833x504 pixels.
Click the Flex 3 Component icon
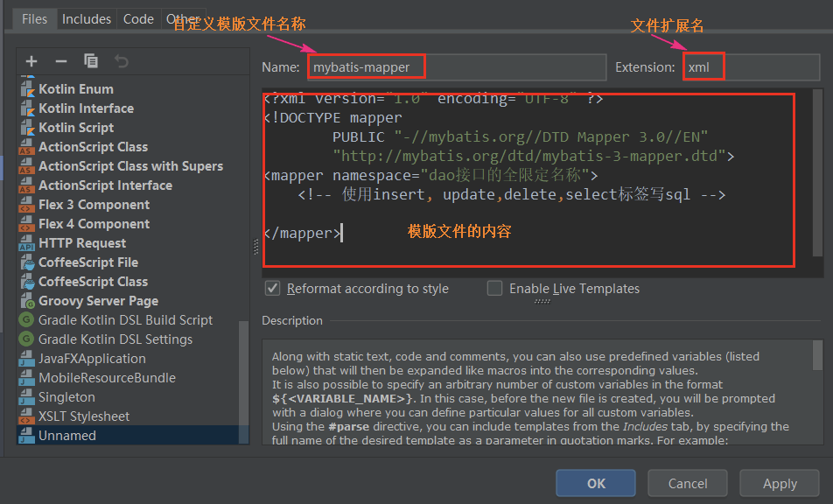point(26,205)
